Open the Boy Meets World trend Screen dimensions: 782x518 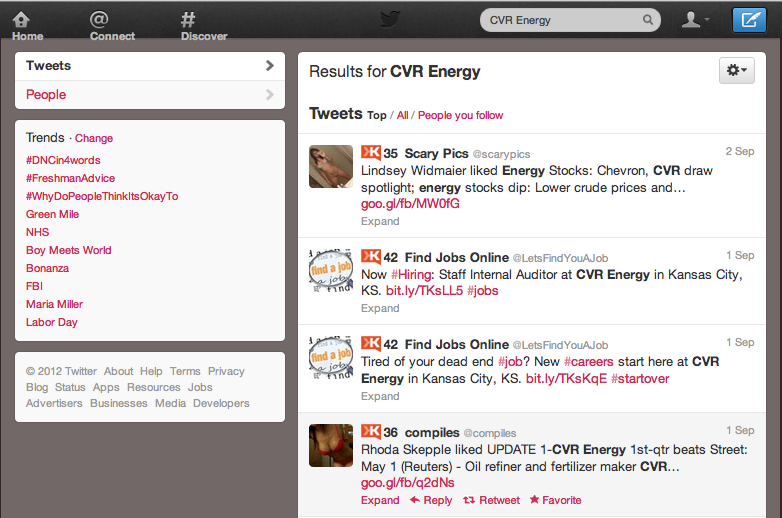tap(69, 250)
